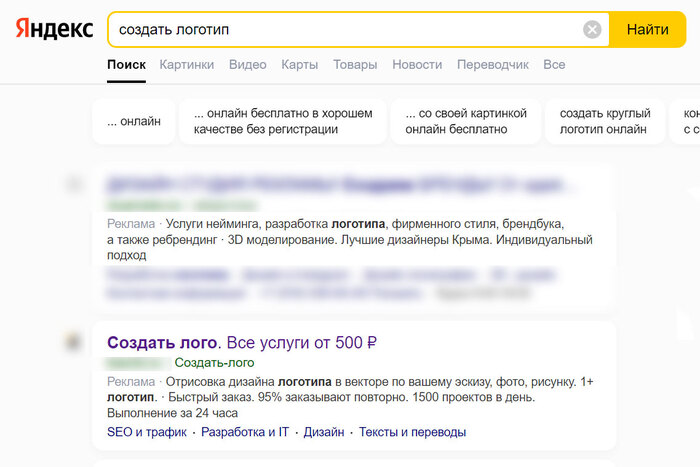Open the Видео tab
The width and height of the screenshot is (700, 467).
(247, 65)
